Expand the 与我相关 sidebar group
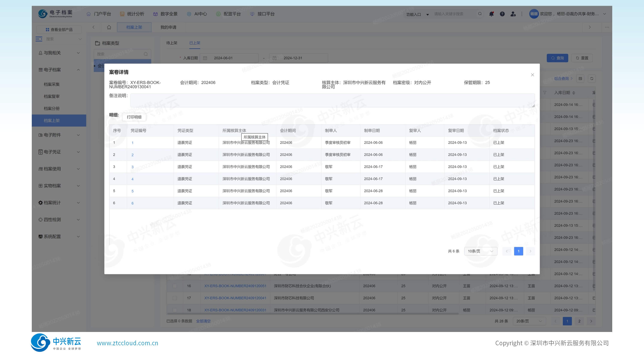This screenshot has height=362, width=644. click(59, 53)
